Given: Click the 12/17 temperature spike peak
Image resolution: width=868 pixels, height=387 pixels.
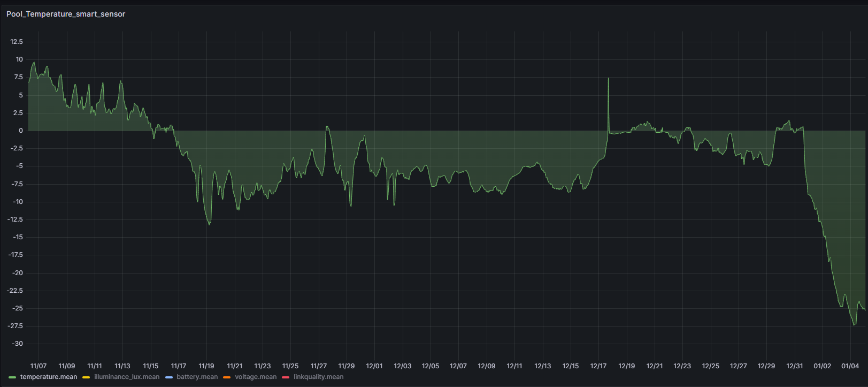Looking at the screenshot, I should (x=608, y=79).
